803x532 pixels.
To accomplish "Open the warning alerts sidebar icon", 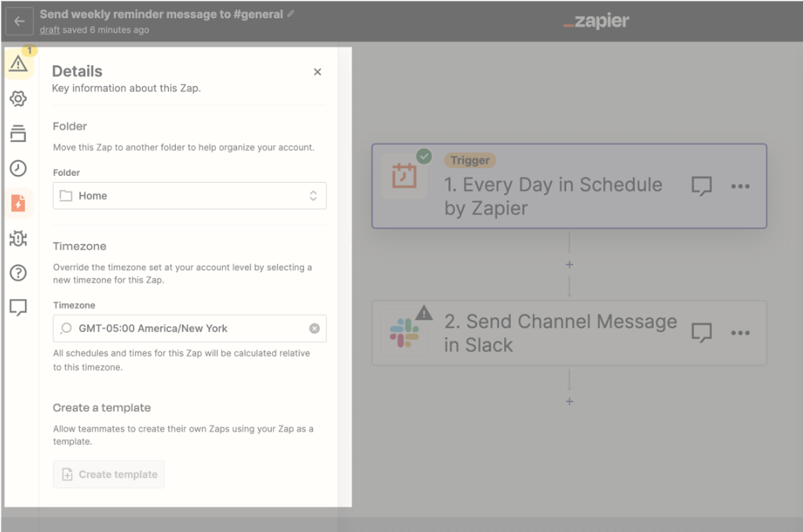I will (18, 64).
